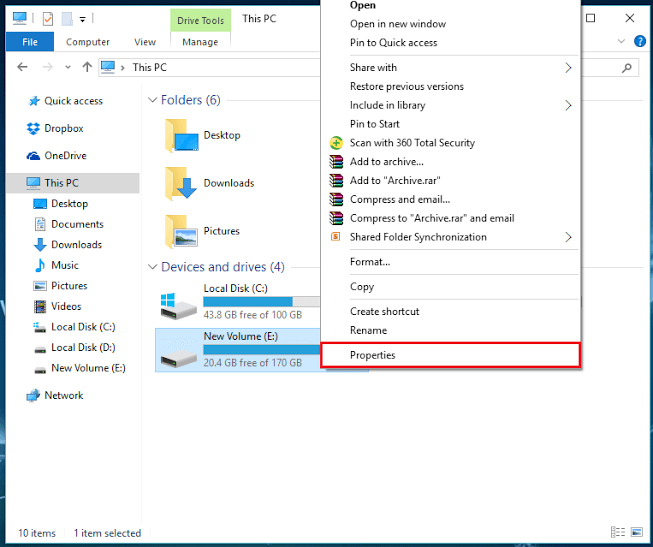653x547 pixels.
Task: Open the Customize Quick Access Toolbar arrow
Action: pyautogui.click(x=82, y=19)
